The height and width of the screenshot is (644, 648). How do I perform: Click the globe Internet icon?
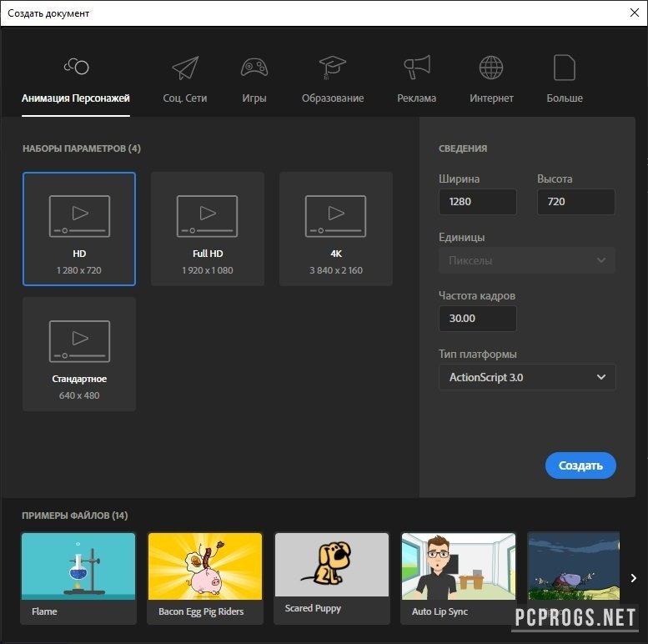(x=491, y=68)
